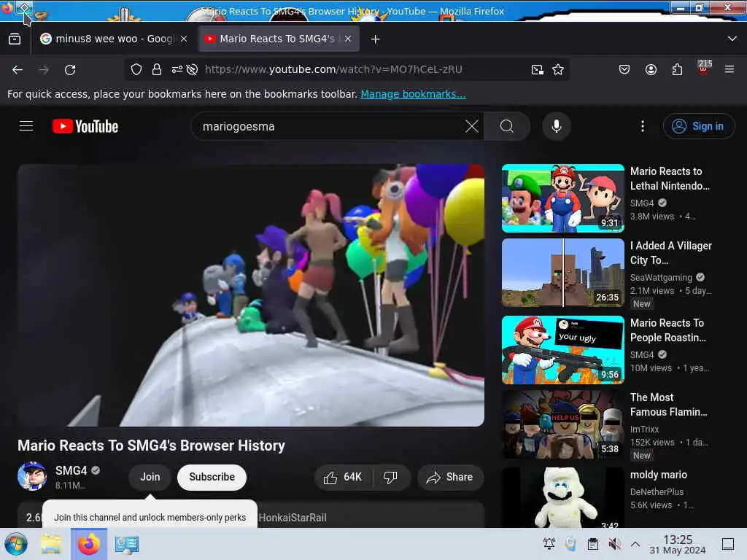The height and width of the screenshot is (560, 747).
Task: List all tabs dropdown arrow
Action: coord(732,39)
